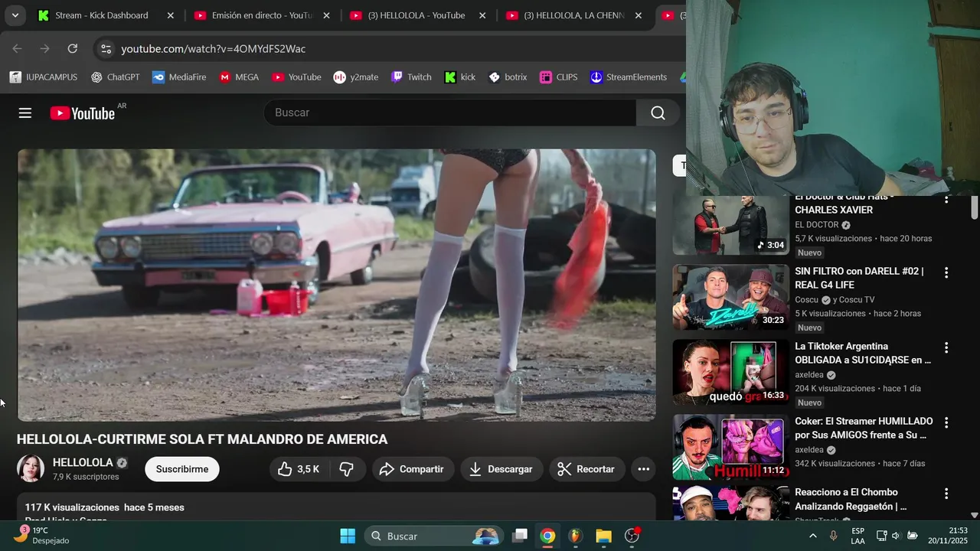Open Task View on the taskbar
Screen dimensions: 980x551
coord(520,536)
